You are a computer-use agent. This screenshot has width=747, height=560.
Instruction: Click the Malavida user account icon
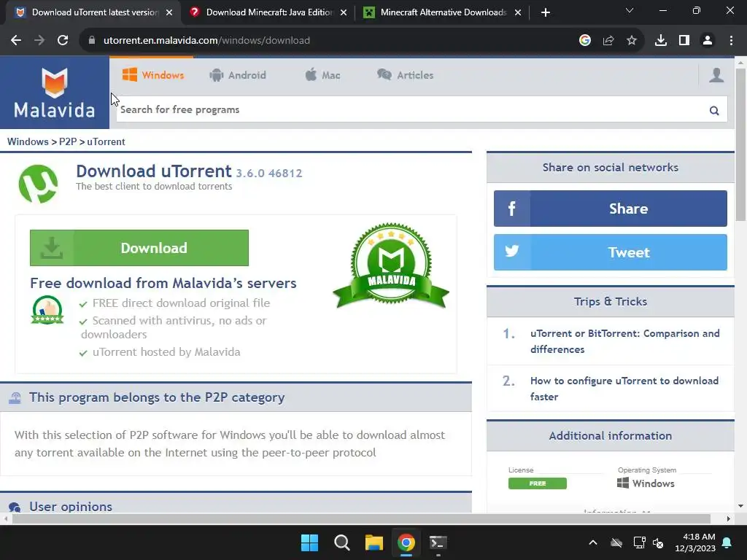(716, 75)
